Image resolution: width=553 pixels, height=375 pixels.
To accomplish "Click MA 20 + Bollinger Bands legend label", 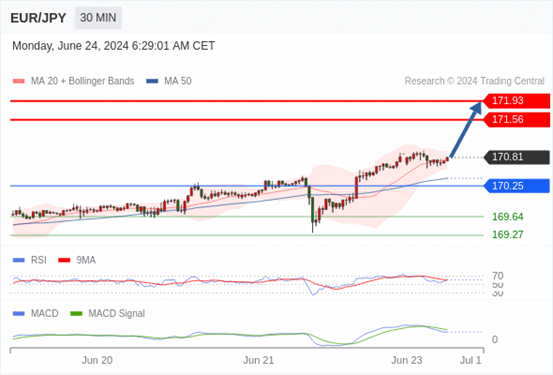I will coord(83,81).
